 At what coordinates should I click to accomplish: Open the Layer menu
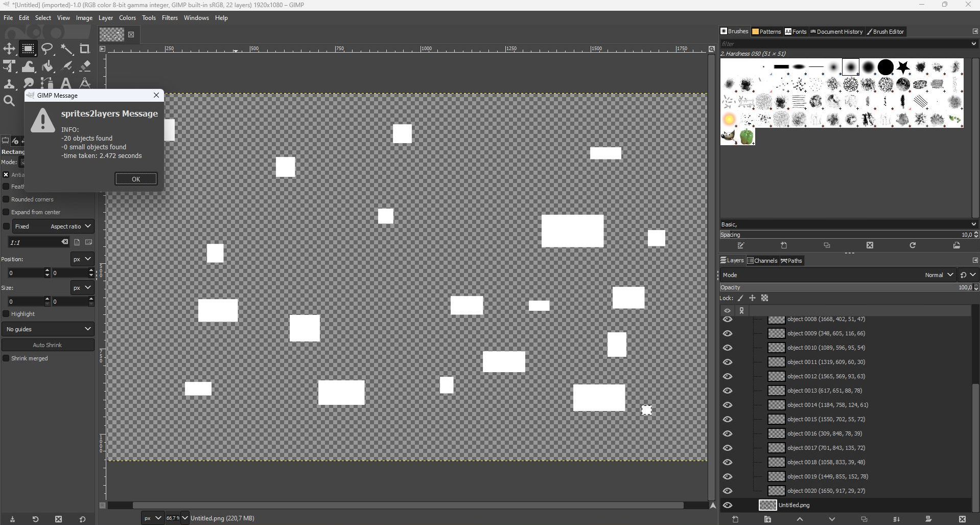click(x=106, y=18)
